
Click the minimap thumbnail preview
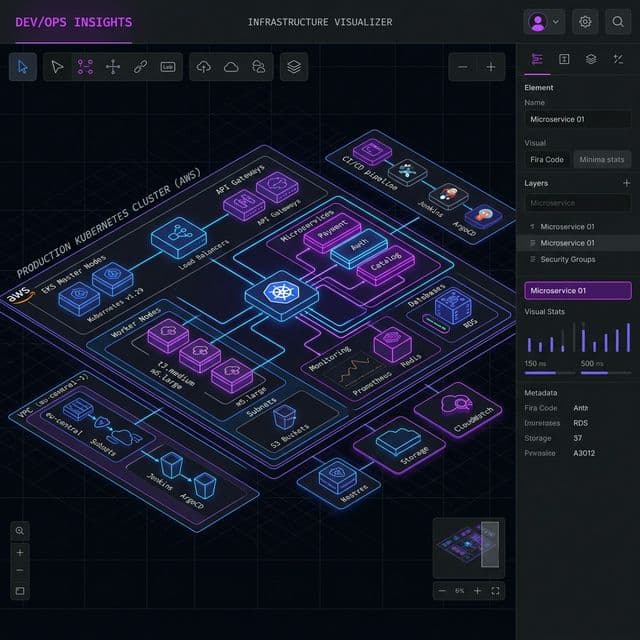pyautogui.click(x=469, y=547)
